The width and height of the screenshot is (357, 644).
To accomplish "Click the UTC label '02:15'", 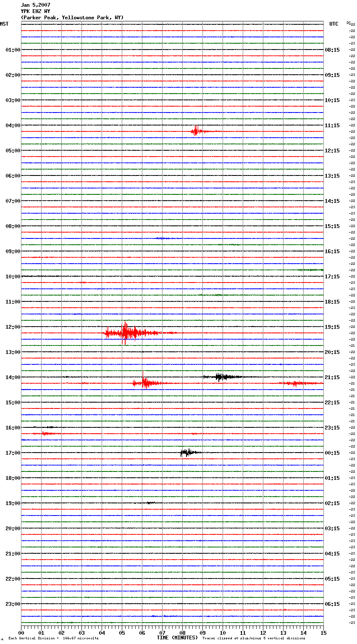I will [332, 503].
